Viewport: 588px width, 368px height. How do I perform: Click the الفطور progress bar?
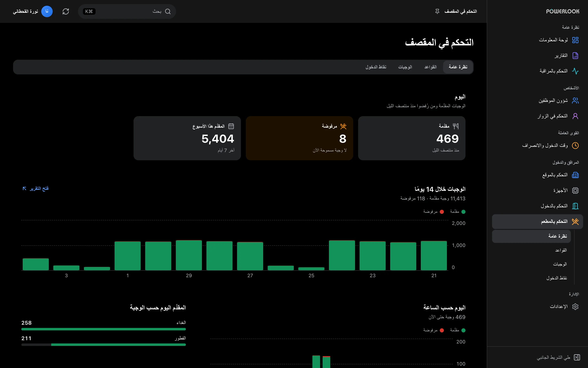pyautogui.click(x=104, y=345)
